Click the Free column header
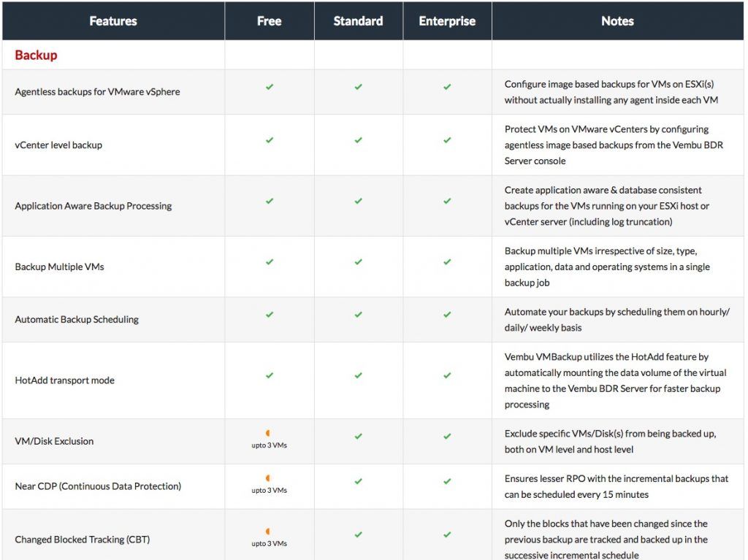 269,21
